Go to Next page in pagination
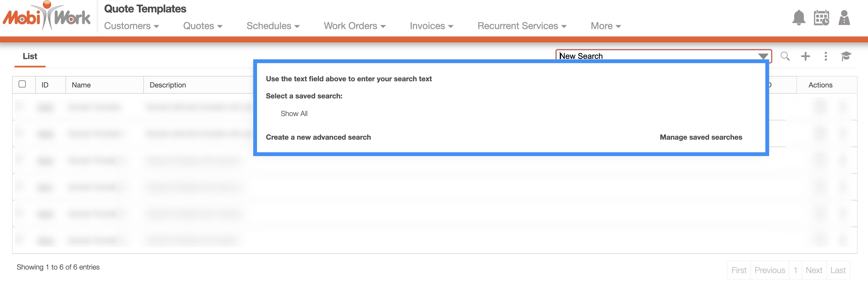The image size is (868, 285). (813, 270)
